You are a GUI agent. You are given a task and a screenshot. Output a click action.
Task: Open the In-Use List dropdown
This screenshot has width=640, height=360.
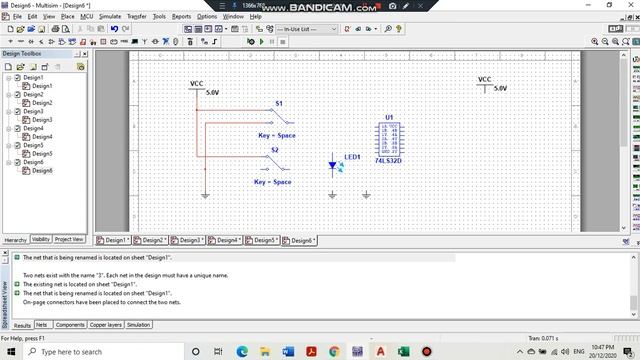(307, 29)
